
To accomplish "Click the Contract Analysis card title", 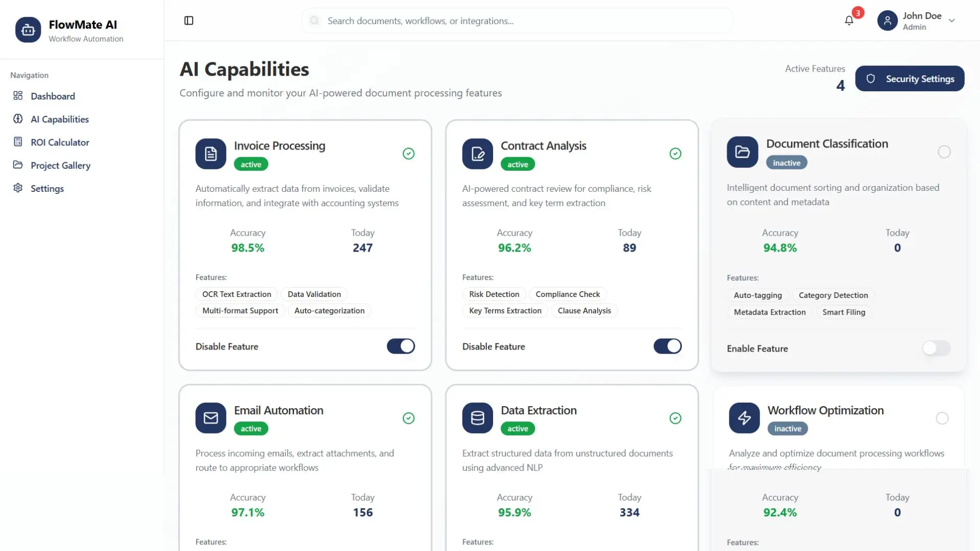I will pyautogui.click(x=544, y=145).
